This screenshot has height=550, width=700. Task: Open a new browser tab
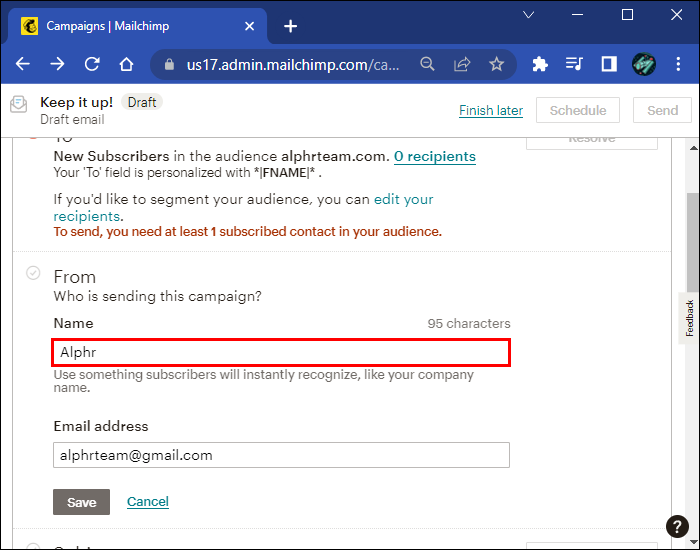[x=290, y=26]
